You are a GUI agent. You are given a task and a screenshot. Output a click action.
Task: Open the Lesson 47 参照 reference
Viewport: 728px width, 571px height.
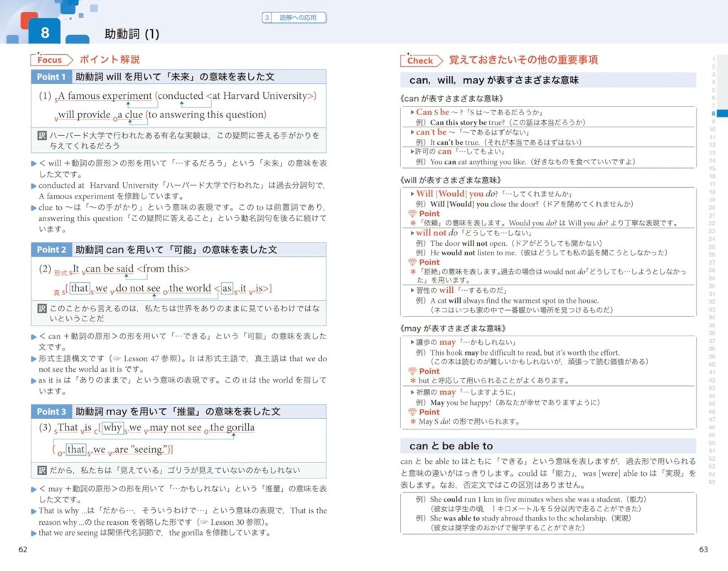coord(146,358)
